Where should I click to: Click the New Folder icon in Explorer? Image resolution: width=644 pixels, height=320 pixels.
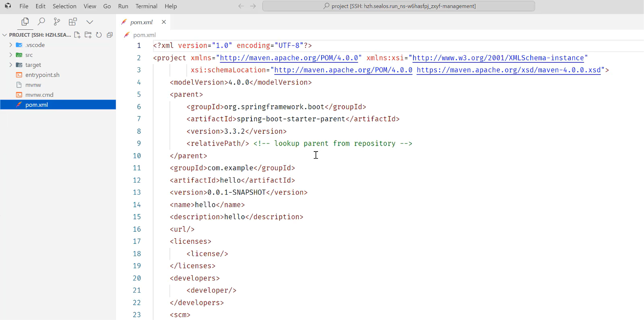tap(88, 35)
